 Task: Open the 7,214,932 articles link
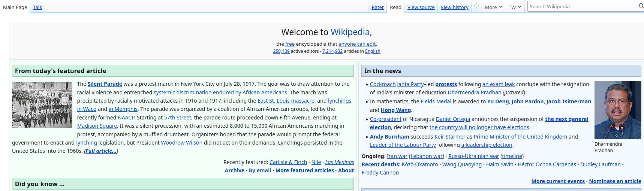click(x=332, y=51)
